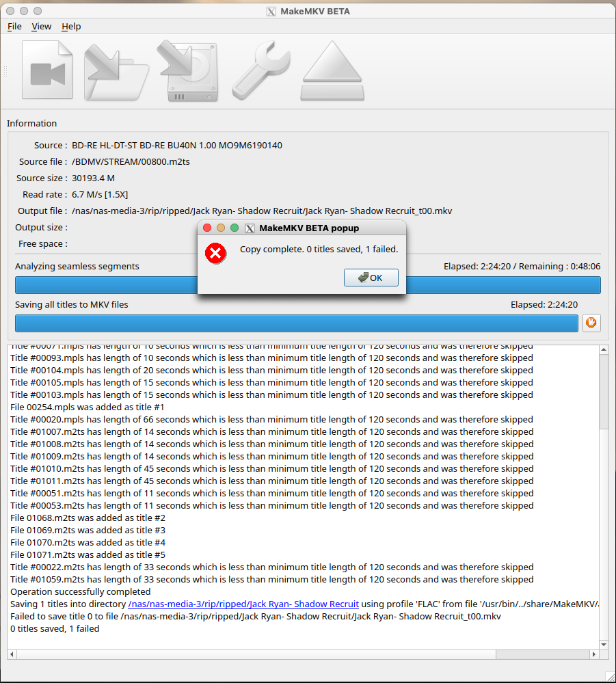Click the log scroll down arrow
Viewport: 616px width, 683px height.
(604, 645)
